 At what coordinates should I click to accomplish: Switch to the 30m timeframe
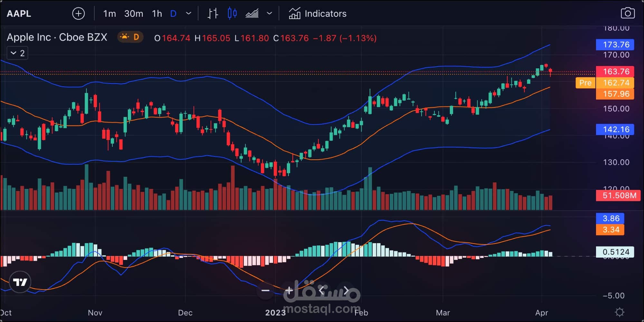click(x=134, y=14)
